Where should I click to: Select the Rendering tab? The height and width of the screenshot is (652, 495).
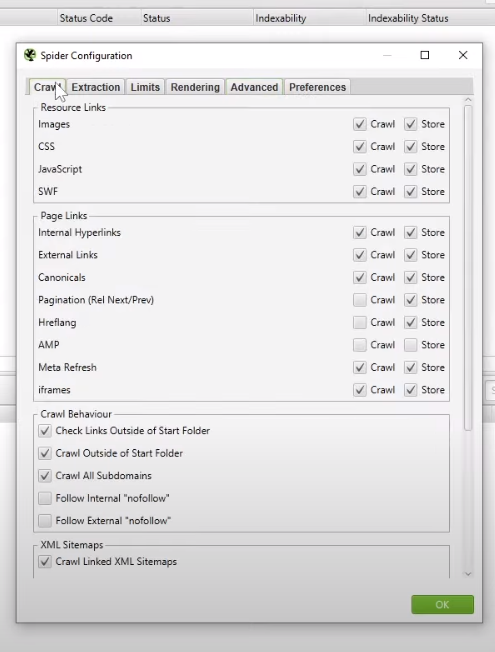[195, 87]
